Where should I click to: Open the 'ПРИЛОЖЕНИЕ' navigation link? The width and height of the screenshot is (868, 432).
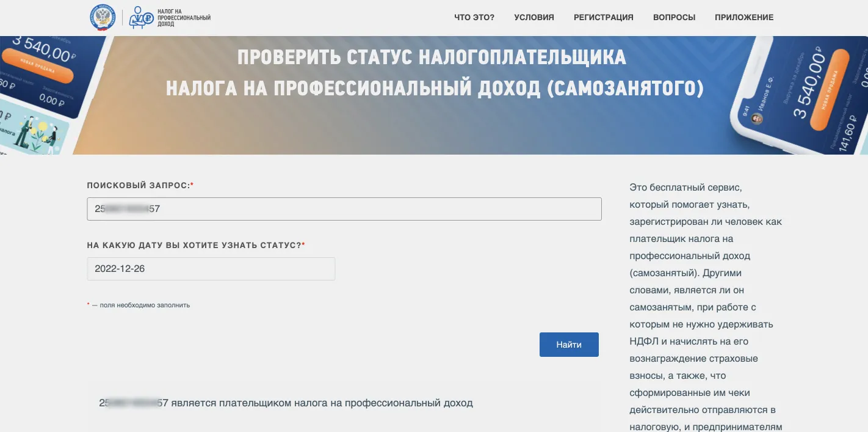[x=744, y=18]
